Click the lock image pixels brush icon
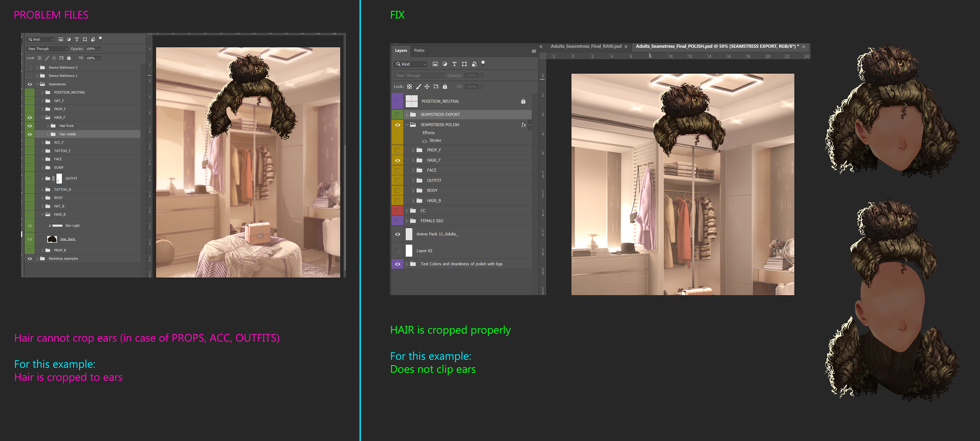 (419, 87)
